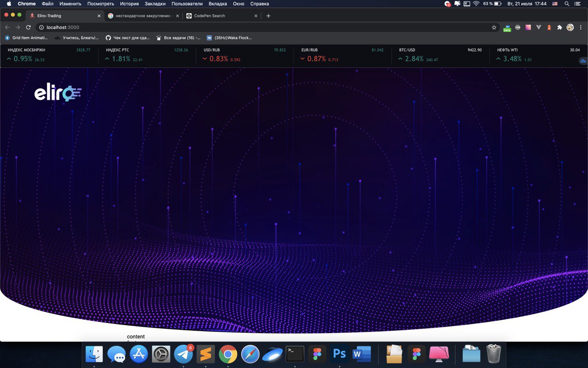The width and height of the screenshot is (588, 368).
Task: Open the Все задачи (16) bookmark
Action: pos(178,38)
